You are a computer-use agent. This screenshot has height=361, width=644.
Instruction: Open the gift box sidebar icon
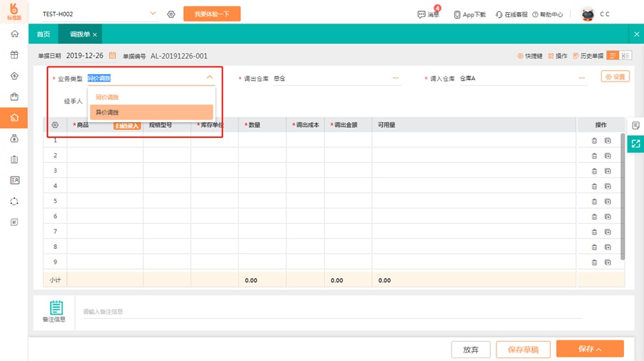pos(14,54)
